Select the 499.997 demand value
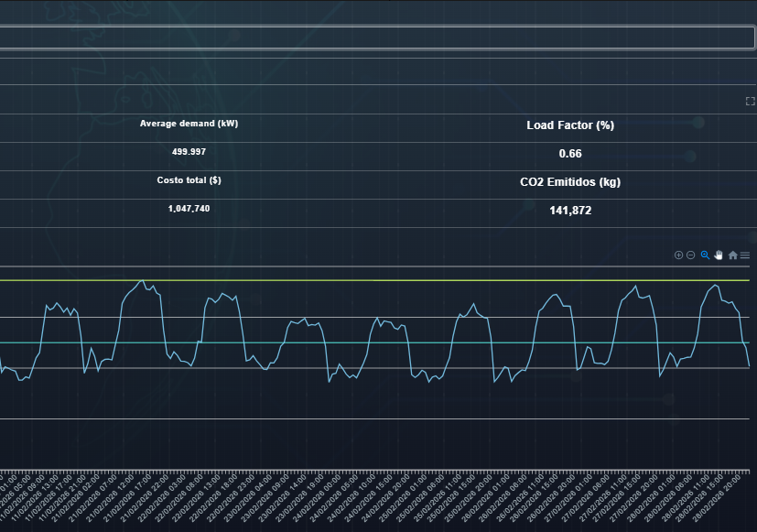The height and width of the screenshot is (532, 757). (189, 152)
